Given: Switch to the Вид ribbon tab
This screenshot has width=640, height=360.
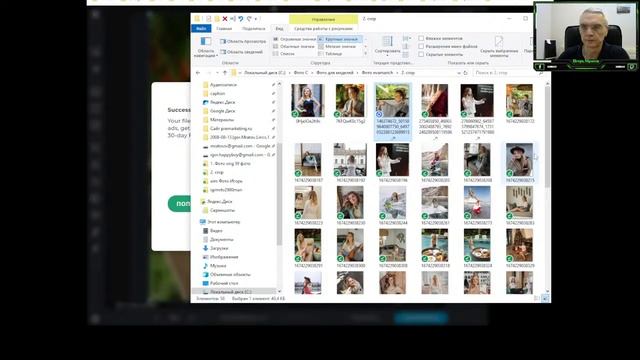Looking at the screenshot, I should click(x=279, y=29).
